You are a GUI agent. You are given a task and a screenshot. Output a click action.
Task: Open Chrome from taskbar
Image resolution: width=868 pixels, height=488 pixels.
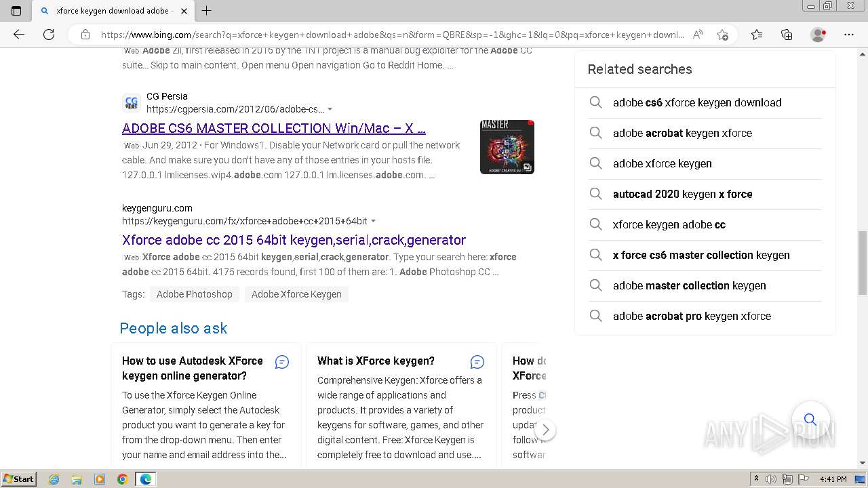point(122,479)
